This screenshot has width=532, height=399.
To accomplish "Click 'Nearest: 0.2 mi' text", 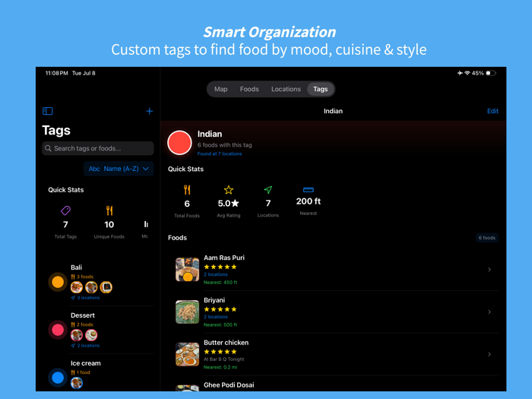I will [220, 367].
